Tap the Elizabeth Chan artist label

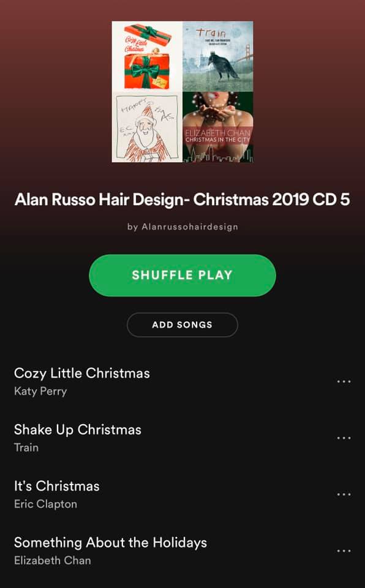point(53,560)
